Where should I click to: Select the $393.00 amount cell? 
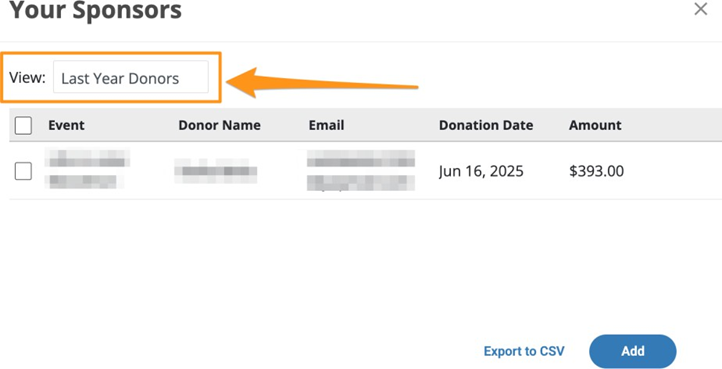(x=596, y=171)
